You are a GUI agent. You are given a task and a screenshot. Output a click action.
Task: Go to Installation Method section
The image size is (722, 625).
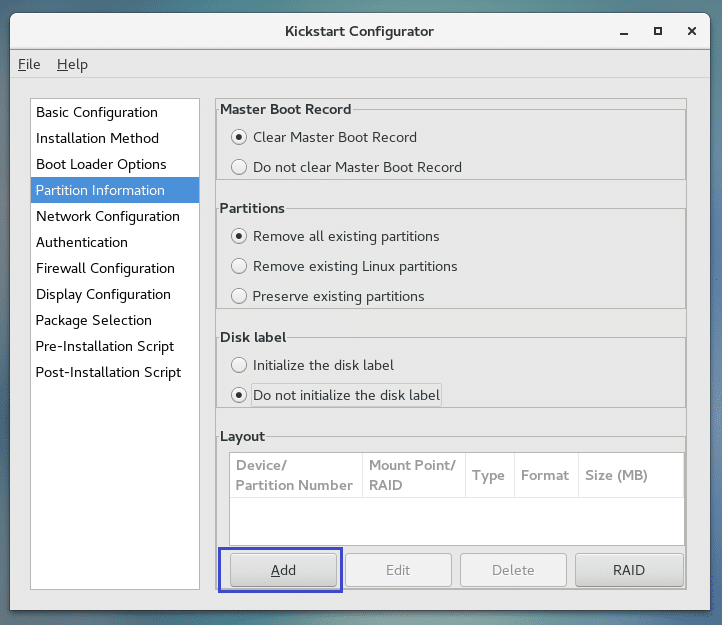point(97,138)
